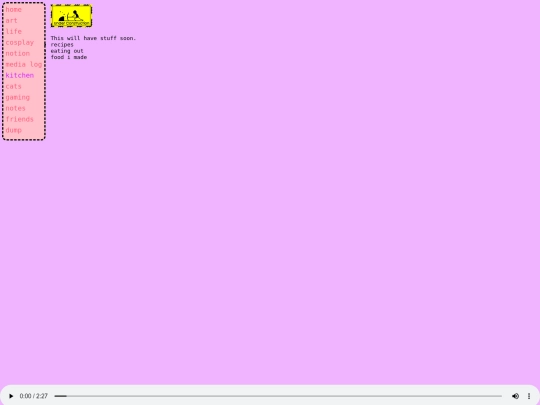Click the text 'This will have stuff soon.'
Screen dimensions: 540x405
click(93, 38)
